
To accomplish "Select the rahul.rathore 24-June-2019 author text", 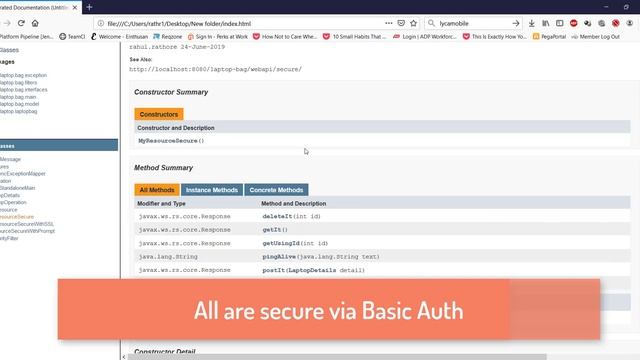I will 177,47.
